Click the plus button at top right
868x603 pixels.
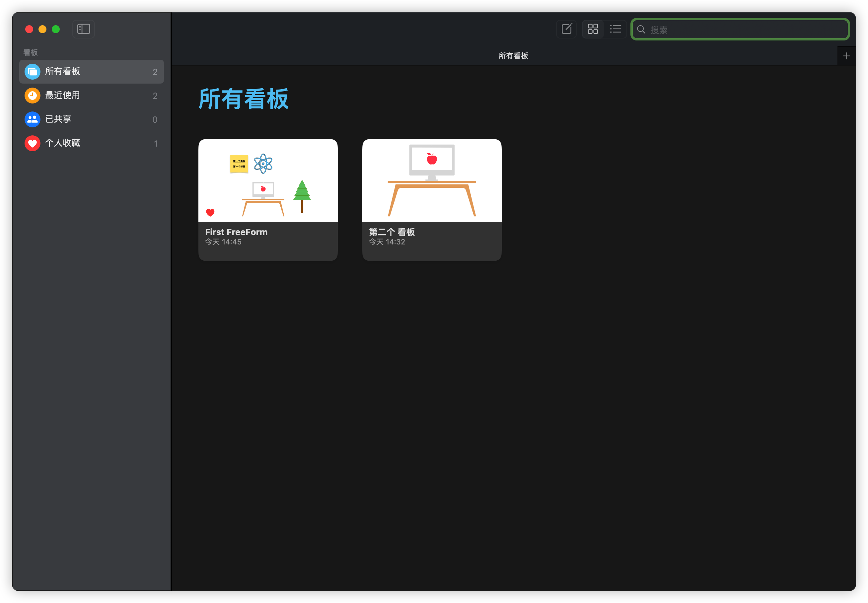(846, 55)
